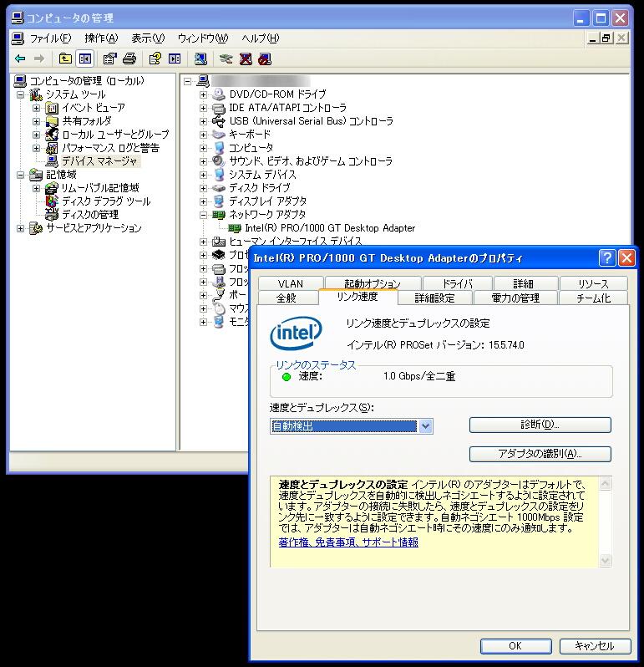Image resolution: width=644 pixels, height=667 pixels.
Task: Select システム デバイス in device list
Action: [x=262, y=175]
